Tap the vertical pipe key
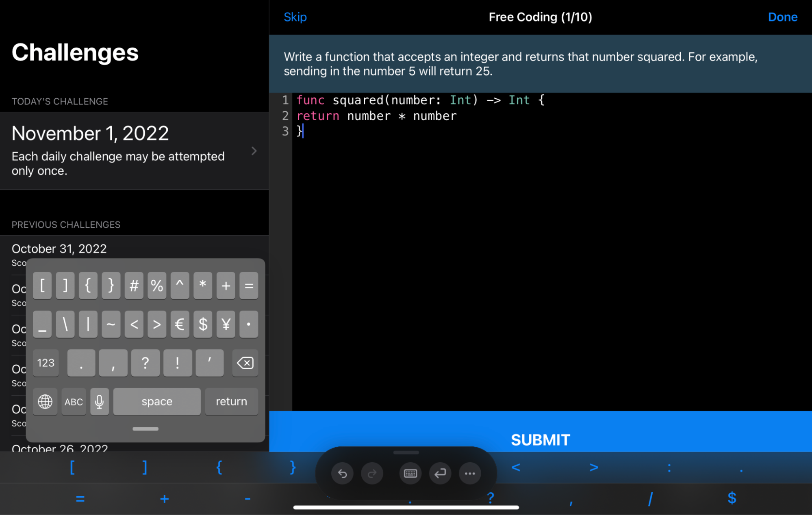Screen dimensions: 812x515 click(88, 324)
